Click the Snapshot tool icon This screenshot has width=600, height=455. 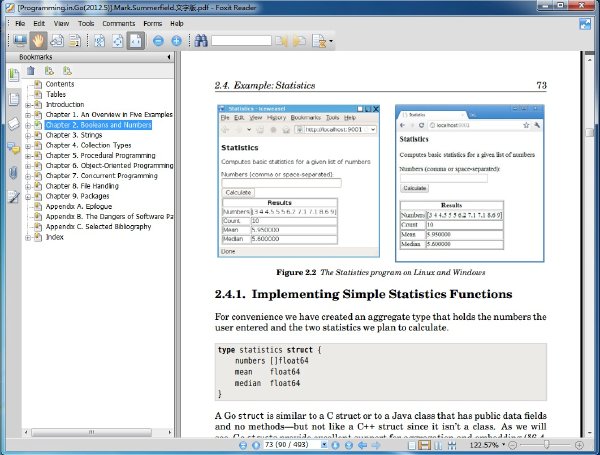57,41
